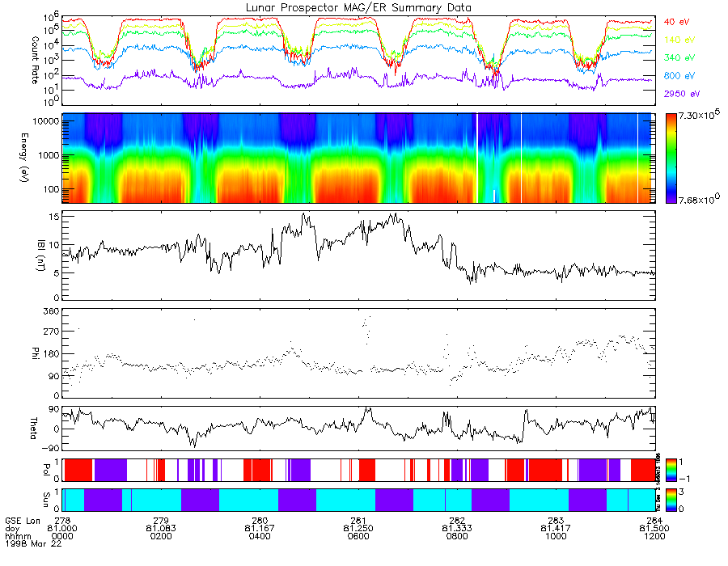
Task: Click the Theta axis label
Action: pyautogui.click(x=33, y=428)
